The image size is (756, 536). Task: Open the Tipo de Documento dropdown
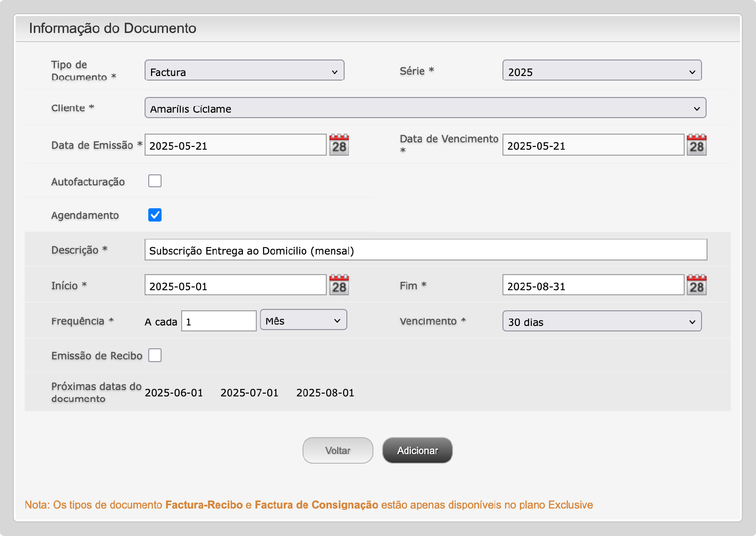244,70
